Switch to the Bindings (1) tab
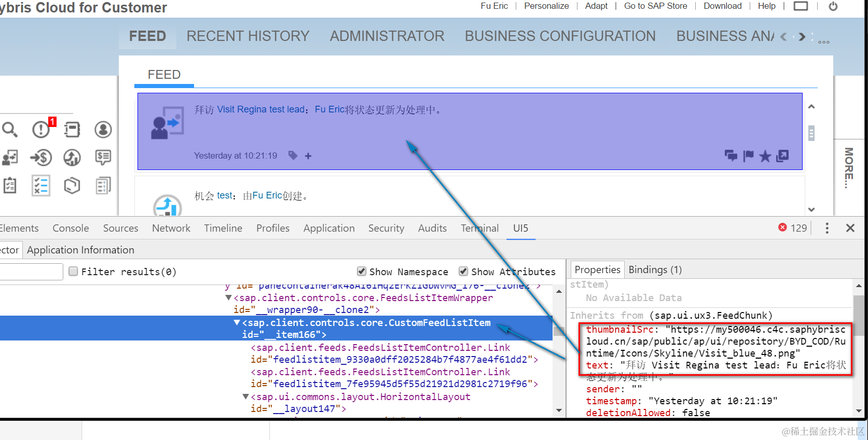This screenshot has height=440, width=868. pos(655,269)
